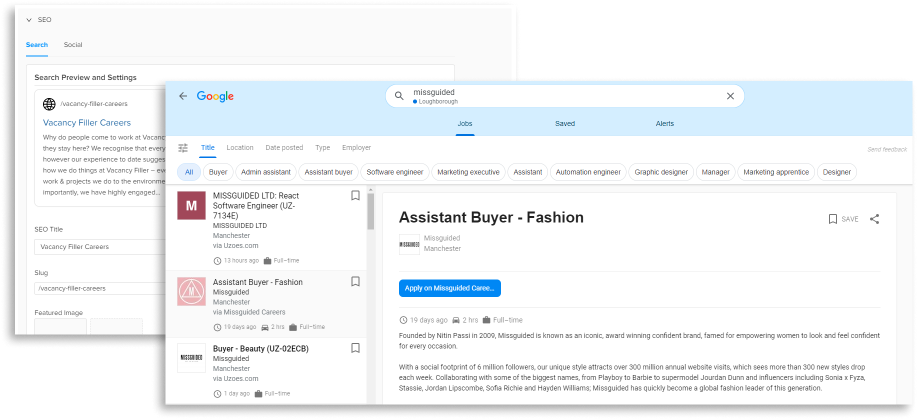The image size is (918, 420).
Task: Click the search magnifier icon
Action: [399, 96]
